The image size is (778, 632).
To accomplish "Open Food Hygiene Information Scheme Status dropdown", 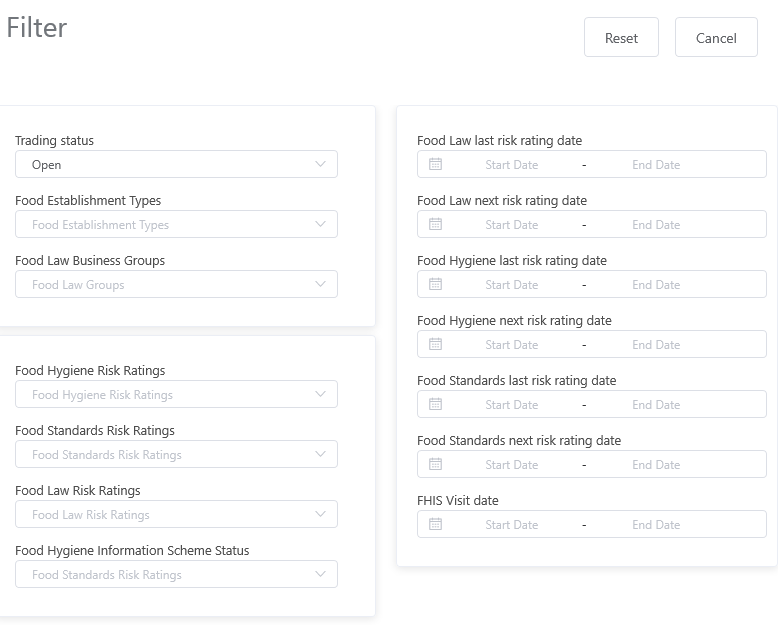I will [x=176, y=574].
